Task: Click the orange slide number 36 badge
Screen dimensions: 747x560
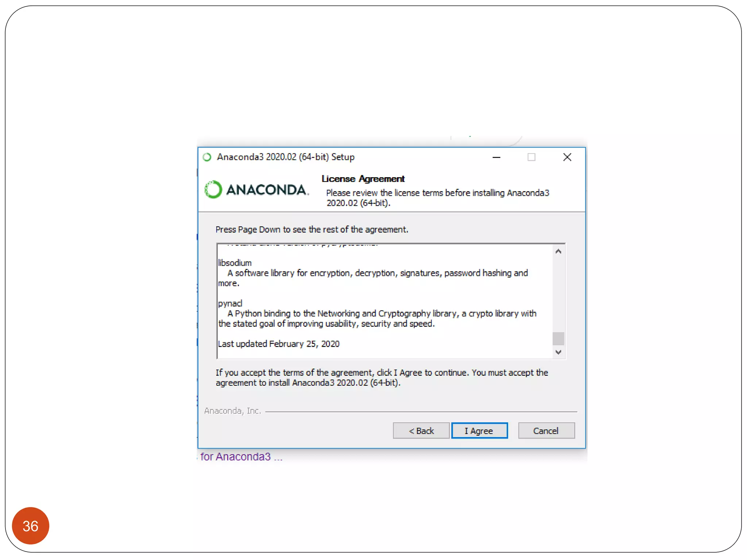Action: click(31, 526)
